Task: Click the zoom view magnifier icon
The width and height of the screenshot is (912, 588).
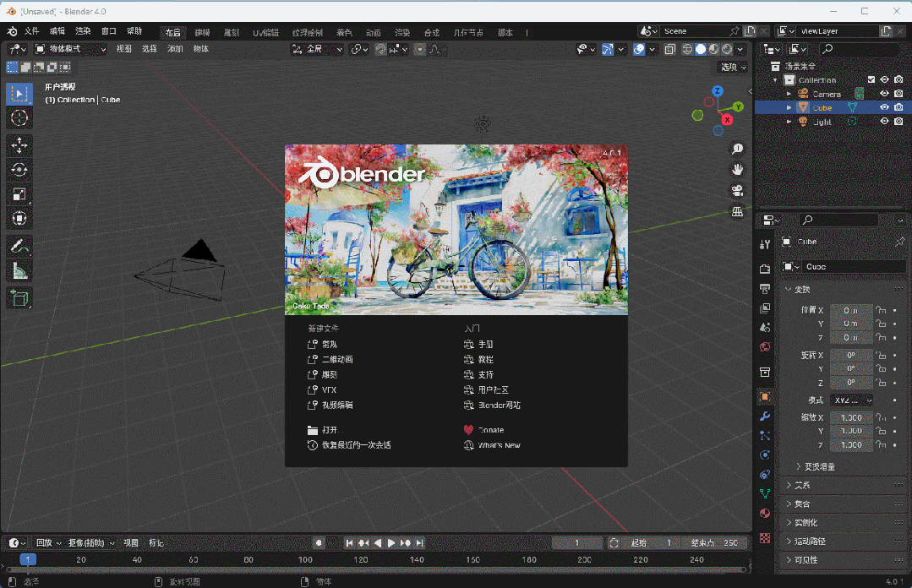Action: 737,149
